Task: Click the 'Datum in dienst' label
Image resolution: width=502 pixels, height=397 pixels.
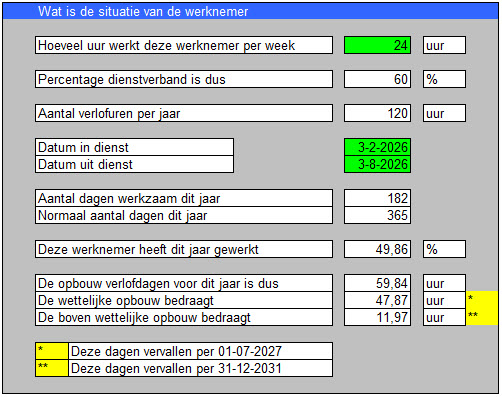Action: coord(134,147)
